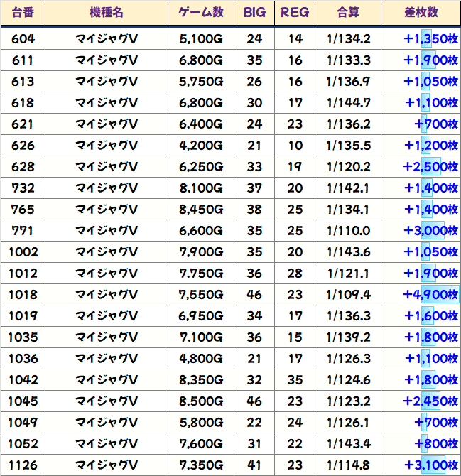Screen dimensions: 461x476
Task: Click the 1/109.4 combined probability cell
Action: tap(348, 294)
